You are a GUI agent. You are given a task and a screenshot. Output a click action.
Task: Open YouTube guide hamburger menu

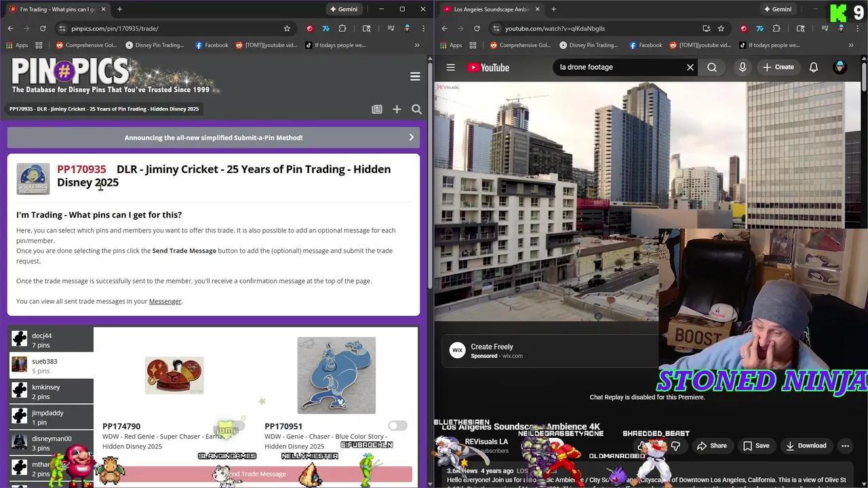coord(450,67)
